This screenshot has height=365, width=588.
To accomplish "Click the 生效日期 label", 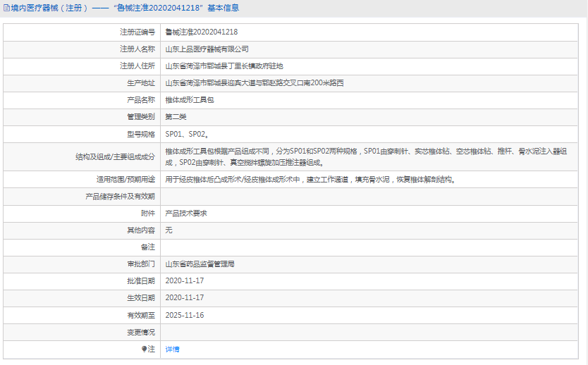I will pyautogui.click(x=140, y=298).
